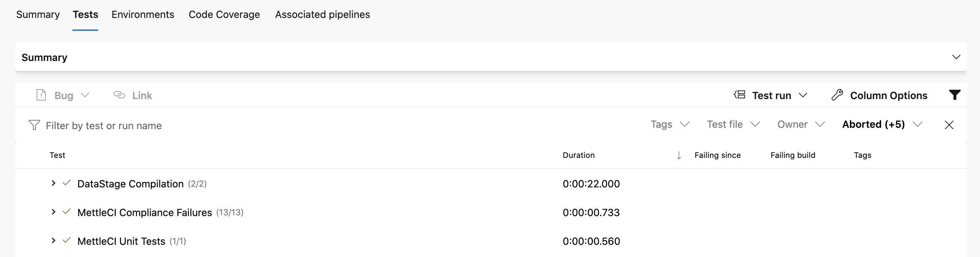
Task: Click the Test run grouping icon
Action: (x=739, y=95)
